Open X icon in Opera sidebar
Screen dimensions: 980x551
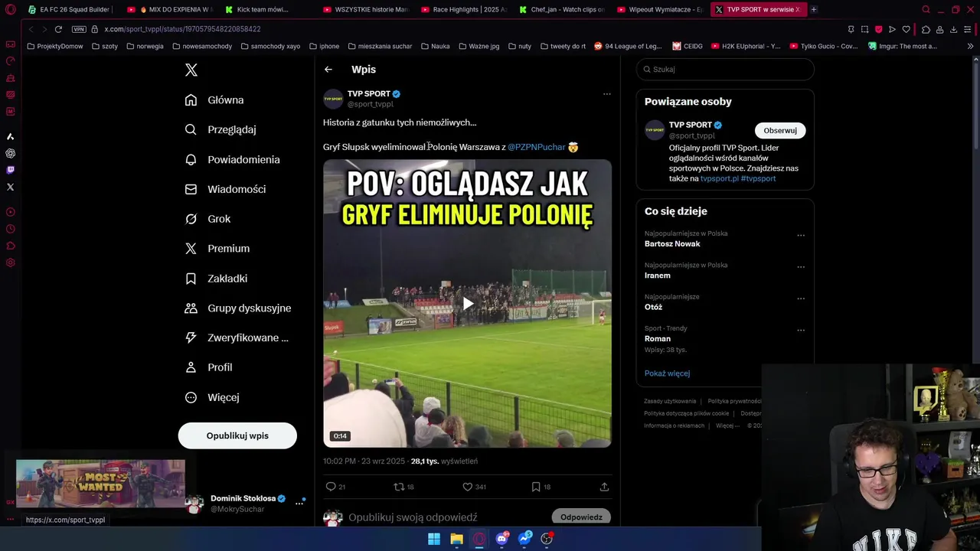point(11,187)
